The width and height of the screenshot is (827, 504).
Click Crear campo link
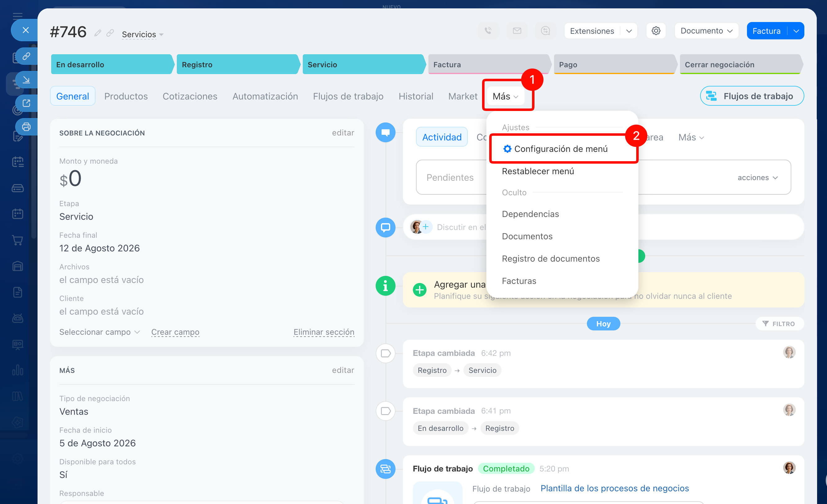click(175, 332)
